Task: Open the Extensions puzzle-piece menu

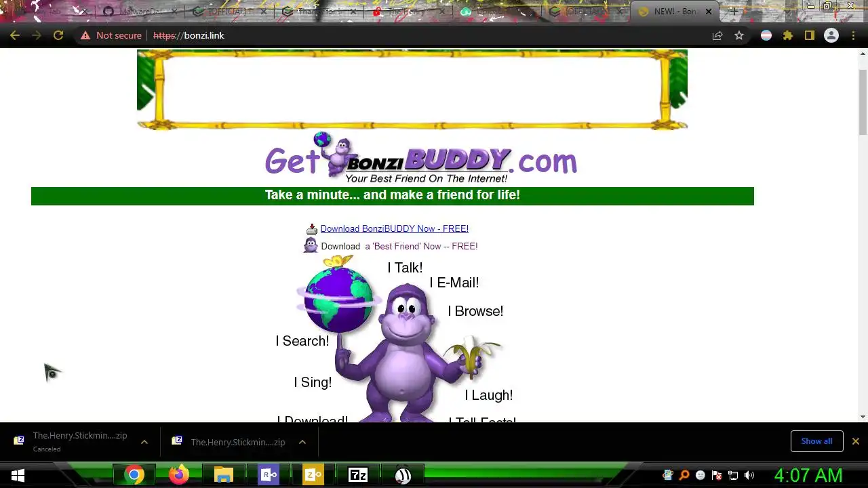Action: 788,35
